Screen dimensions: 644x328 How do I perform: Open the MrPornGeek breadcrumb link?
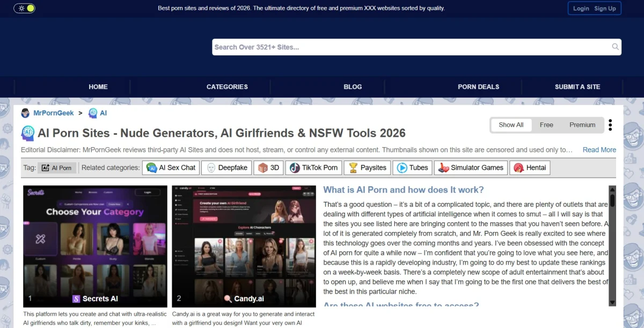(x=53, y=113)
